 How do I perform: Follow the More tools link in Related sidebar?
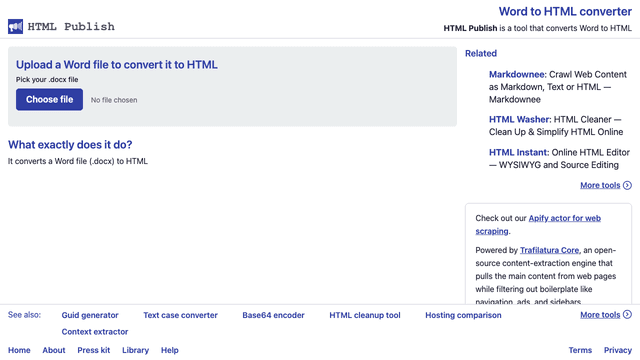point(600,185)
